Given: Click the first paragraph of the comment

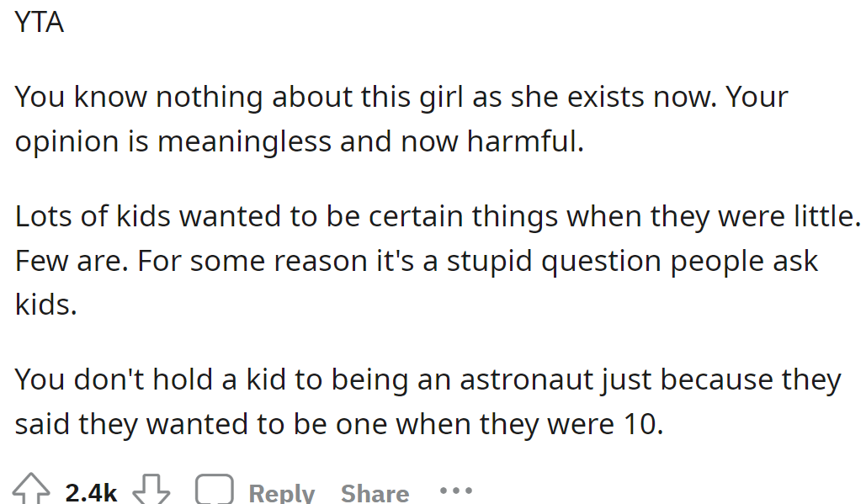Looking at the screenshot, I should click(400, 118).
